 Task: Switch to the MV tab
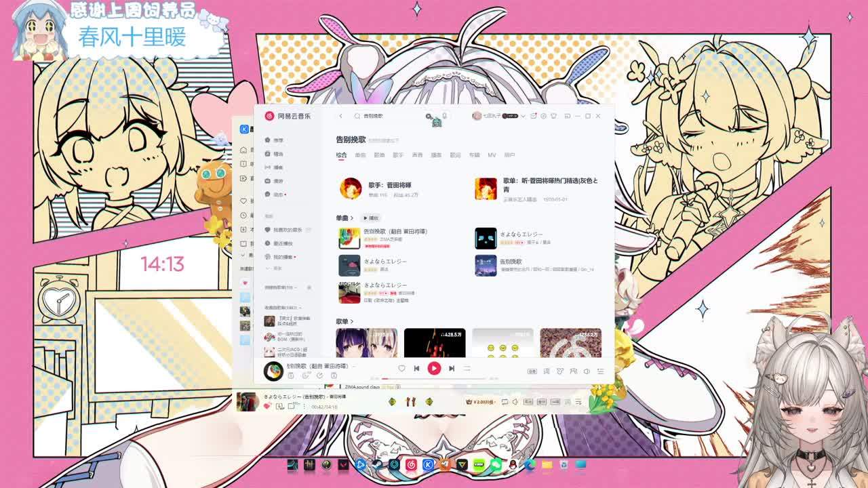click(492, 155)
